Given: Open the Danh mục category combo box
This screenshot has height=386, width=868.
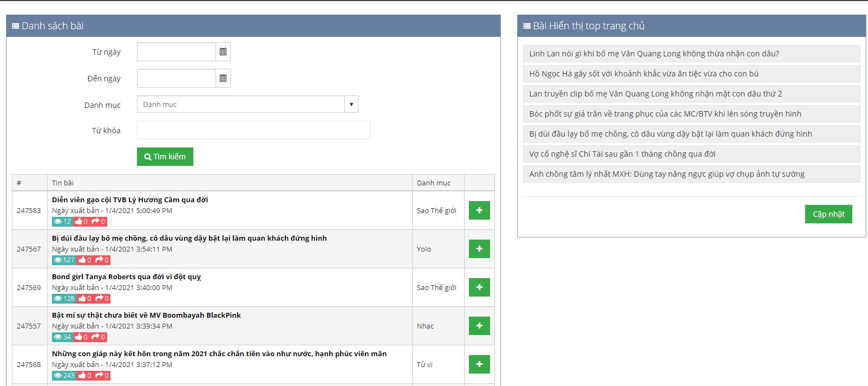Looking at the screenshot, I should [x=241, y=104].
